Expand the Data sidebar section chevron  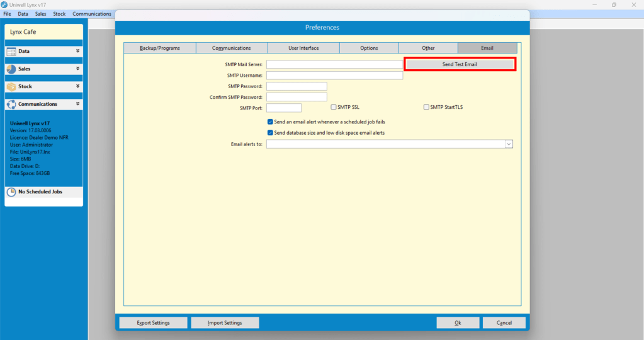coord(77,51)
